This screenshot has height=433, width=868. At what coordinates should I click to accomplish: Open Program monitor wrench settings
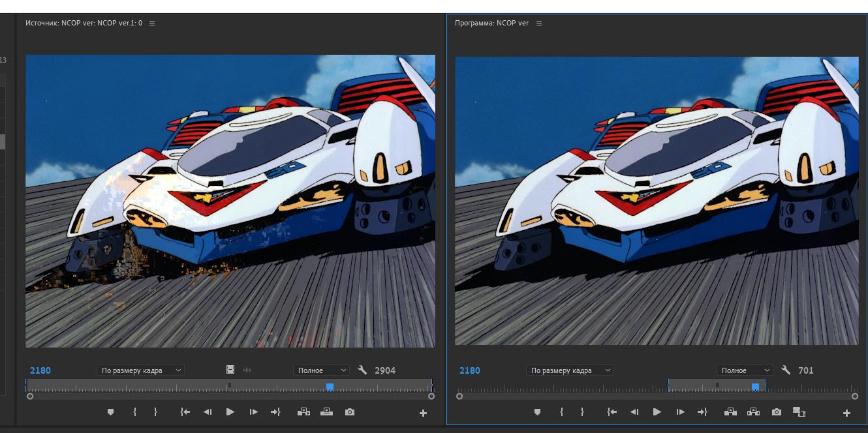pos(786,370)
